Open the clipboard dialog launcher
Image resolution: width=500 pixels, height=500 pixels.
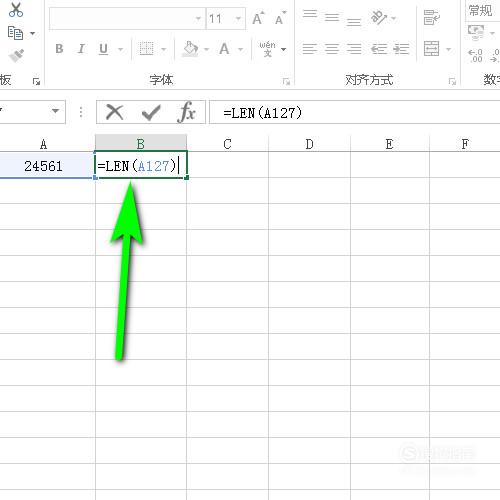[x=36, y=81]
